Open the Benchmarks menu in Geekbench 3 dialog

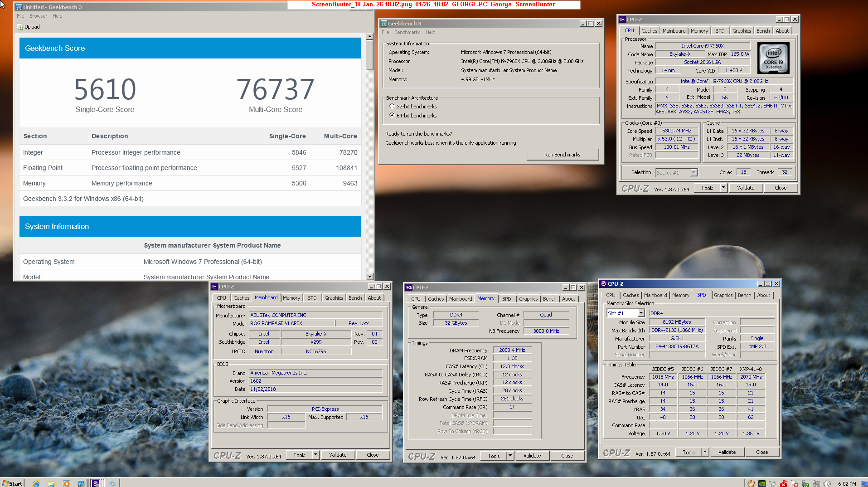[407, 32]
